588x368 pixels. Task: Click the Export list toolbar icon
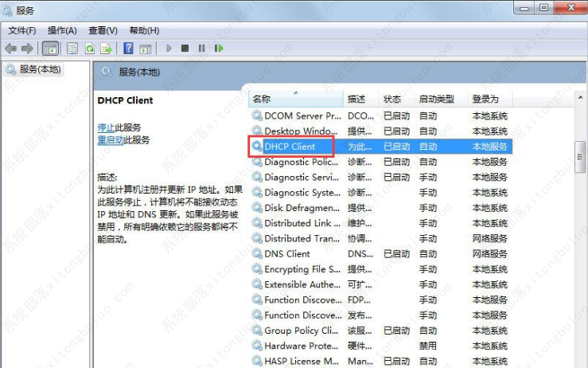[107, 49]
